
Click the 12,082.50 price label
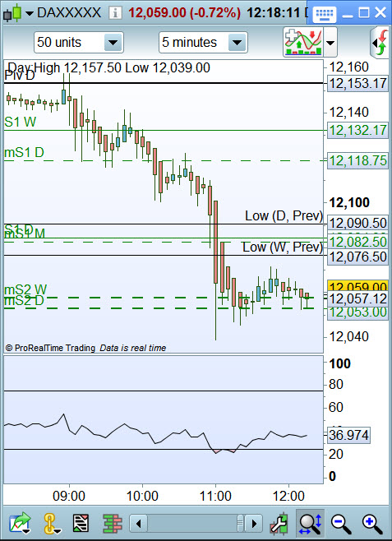tap(357, 243)
